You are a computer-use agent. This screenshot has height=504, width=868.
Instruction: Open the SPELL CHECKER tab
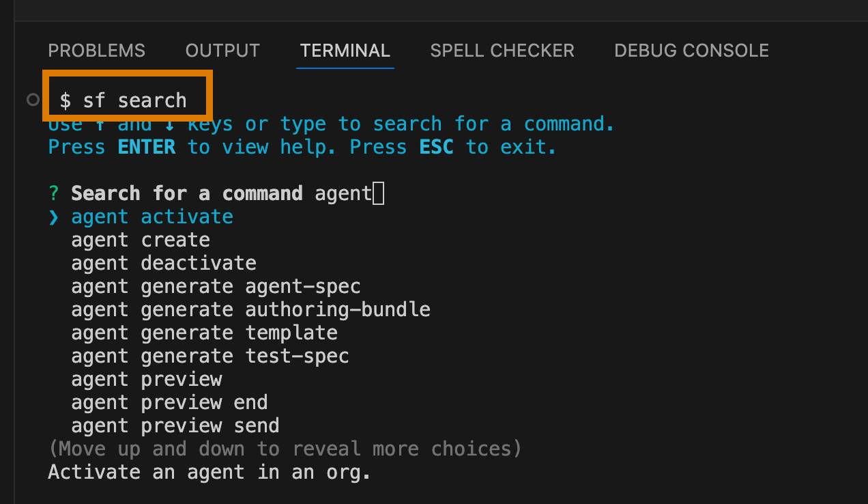coord(502,51)
